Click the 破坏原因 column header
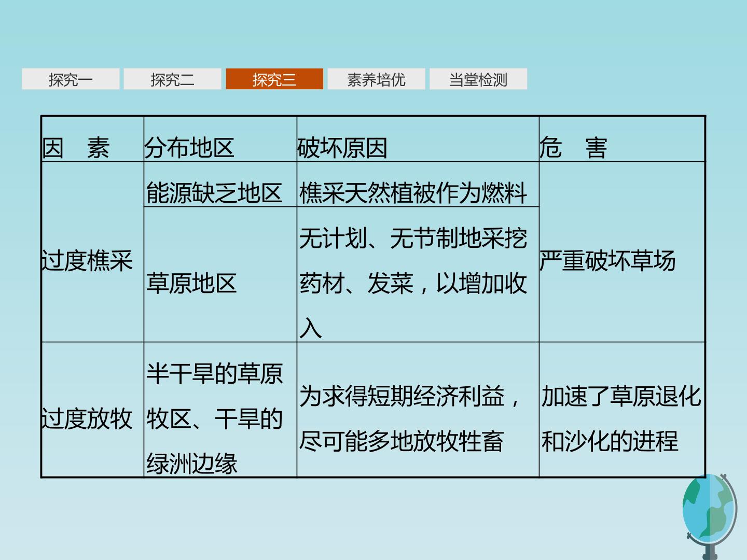The width and height of the screenshot is (747, 560). click(418, 139)
